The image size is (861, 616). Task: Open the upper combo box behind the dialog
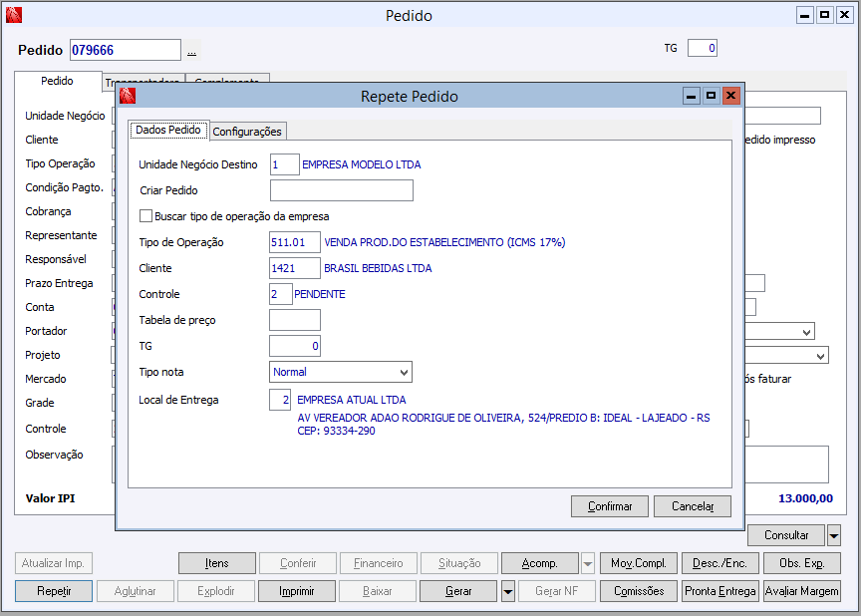pyautogui.click(x=806, y=332)
